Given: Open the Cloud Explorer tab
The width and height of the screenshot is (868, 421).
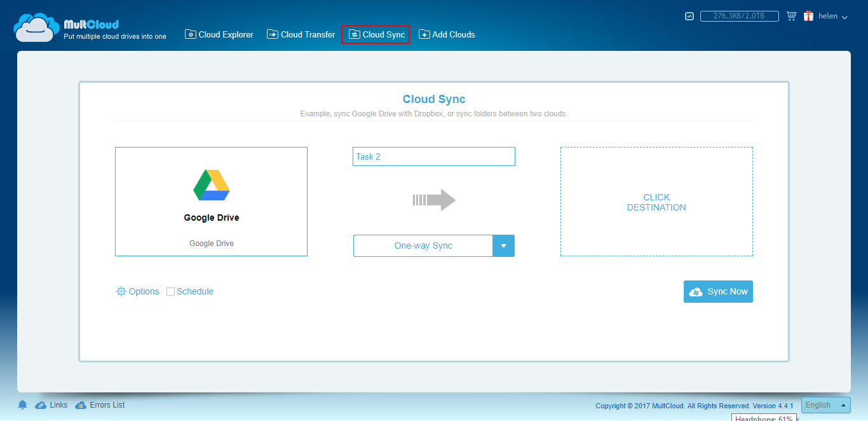Looking at the screenshot, I should (219, 34).
